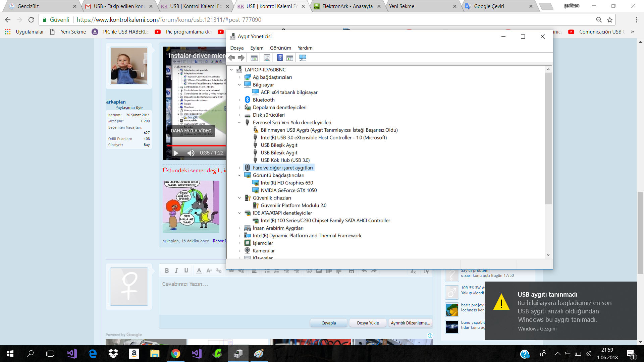Click the Cevapla button in forum
This screenshot has height=362, width=644.
329,323
